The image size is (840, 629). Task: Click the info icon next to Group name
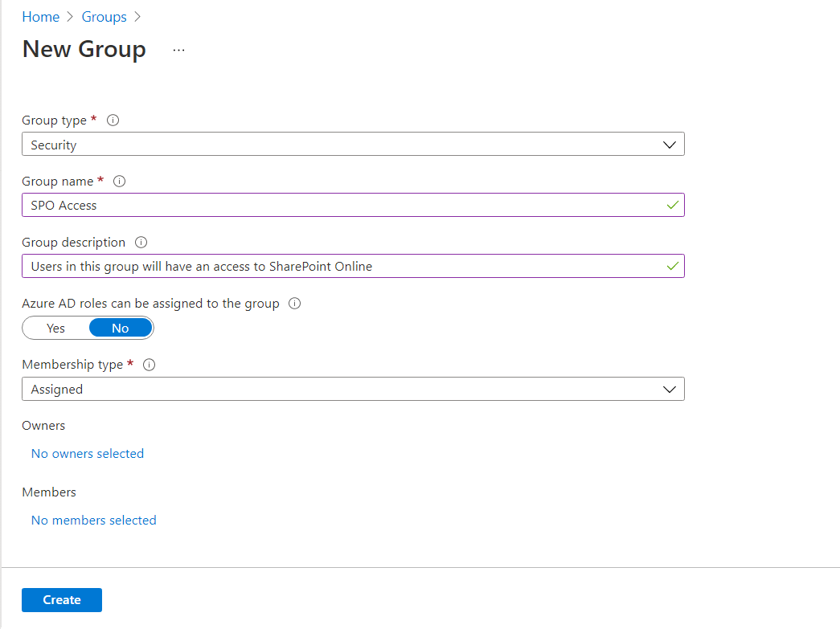pyautogui.click(x=120, y=182)
